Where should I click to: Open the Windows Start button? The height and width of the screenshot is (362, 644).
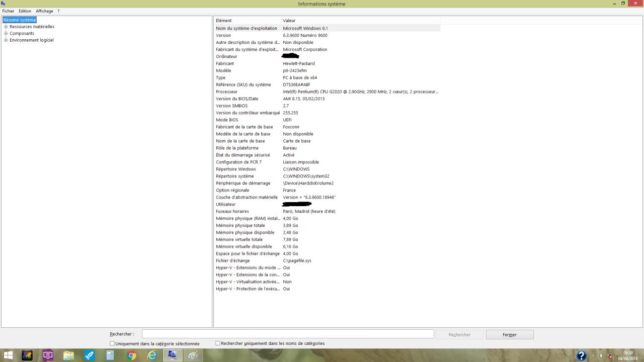pos(7,355)
